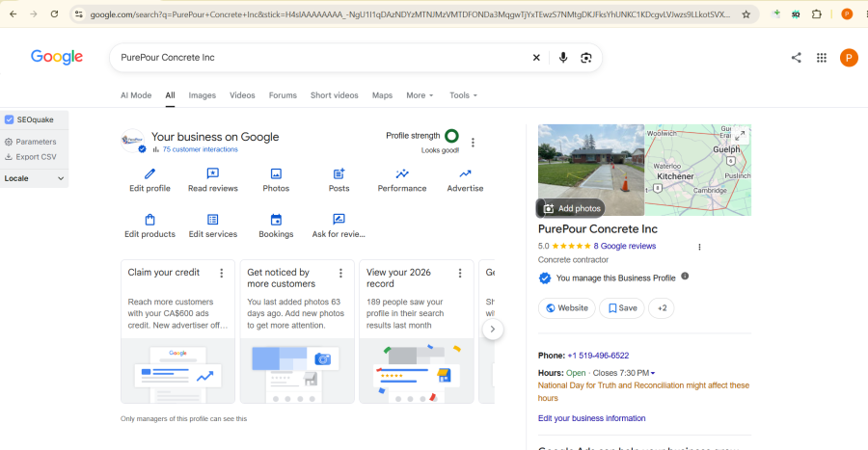Open the 8 Google reviews link

[624, 246]
